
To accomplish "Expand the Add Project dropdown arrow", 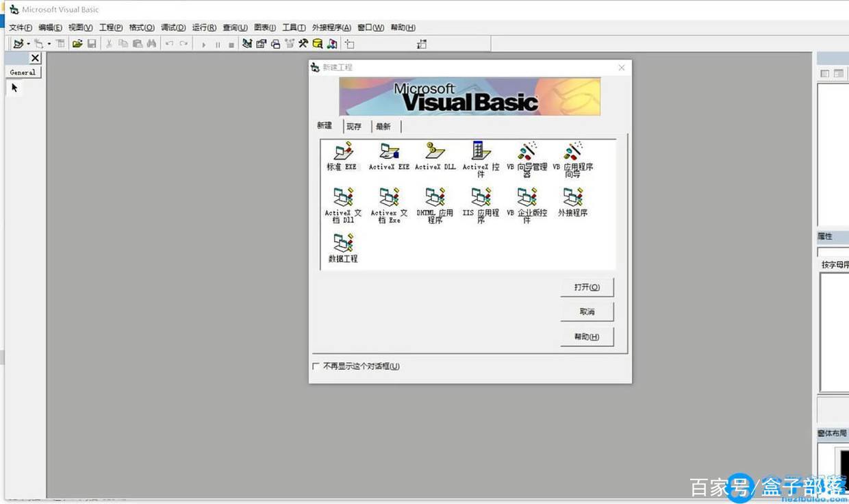I will 28,44.
